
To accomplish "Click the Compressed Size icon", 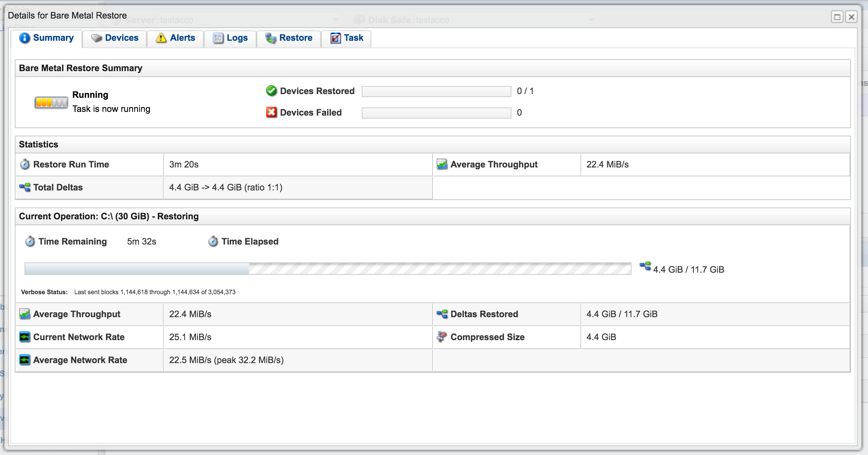I will point(441,337).
